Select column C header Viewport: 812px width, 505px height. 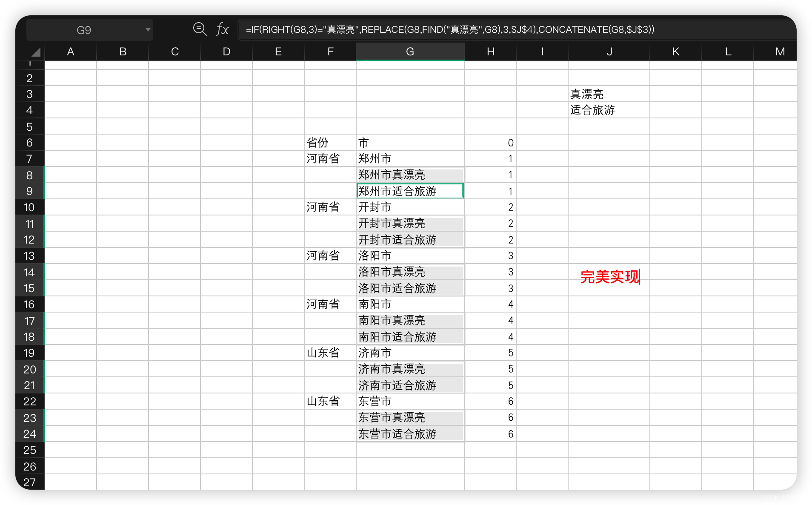[174, 52]
